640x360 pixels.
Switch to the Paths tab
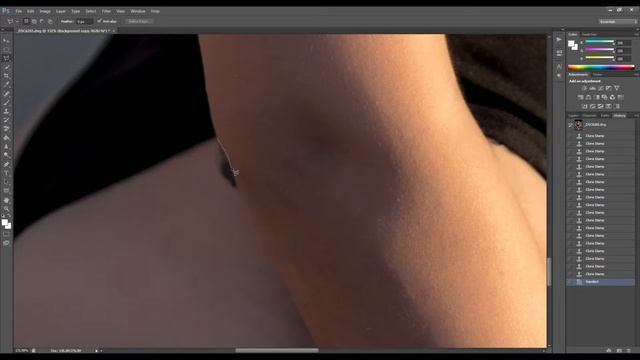coord(605,116)
